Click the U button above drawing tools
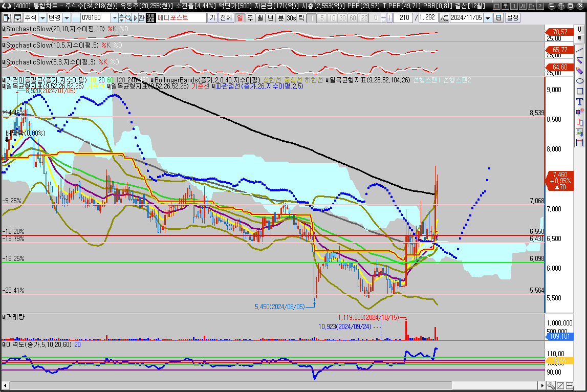This screenshot has height=392, width=587. (579, 29)
